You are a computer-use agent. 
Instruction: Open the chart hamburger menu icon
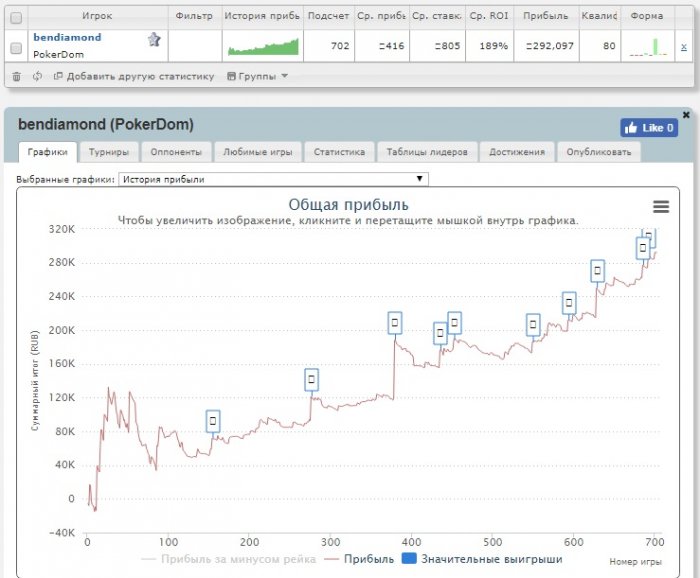(661, 207)
